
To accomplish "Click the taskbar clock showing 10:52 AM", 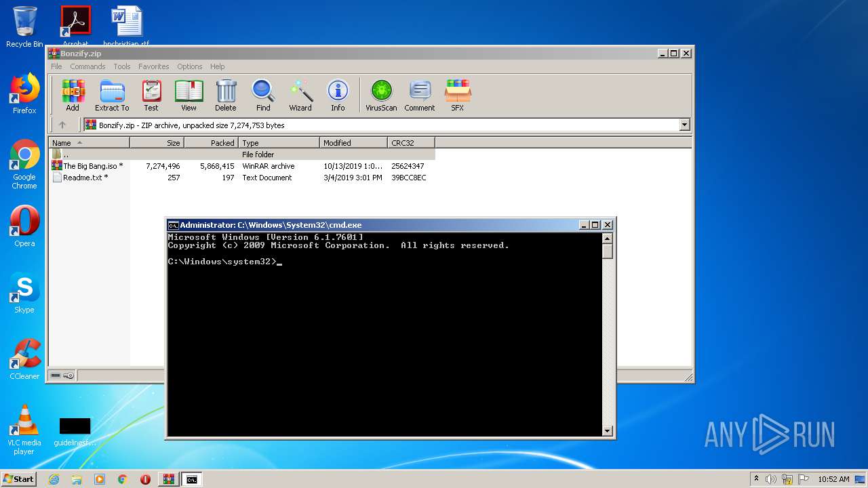I will click(x=833, y=479).
